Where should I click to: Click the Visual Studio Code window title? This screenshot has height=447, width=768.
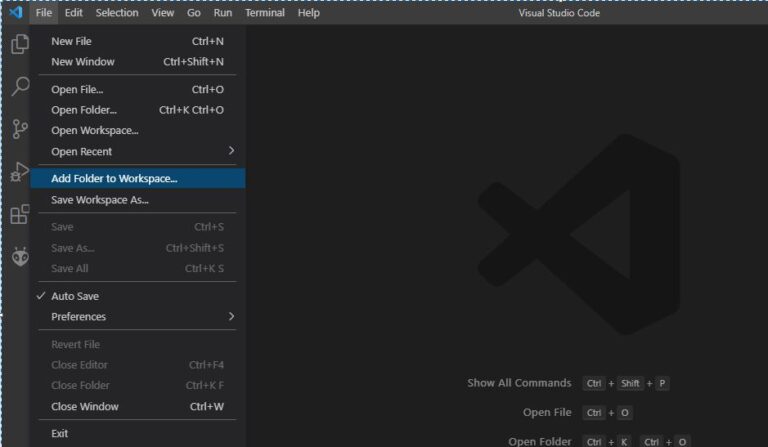click(x=559, y=13)
